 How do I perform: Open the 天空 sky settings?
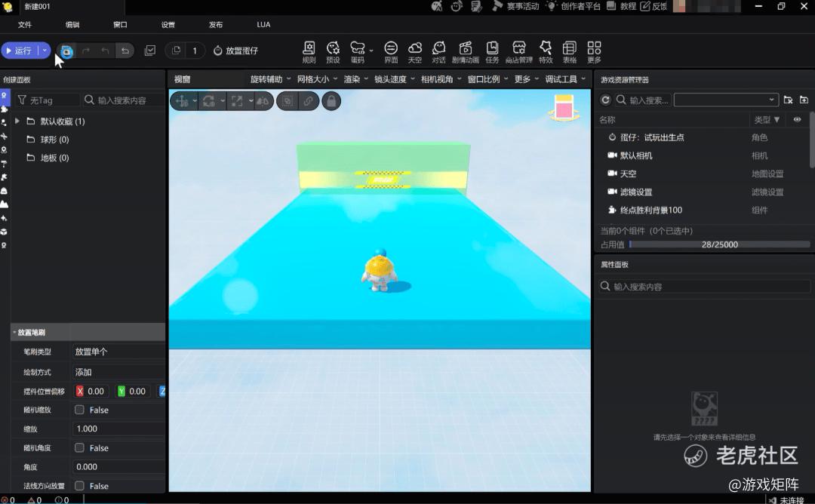tap(415, 53)
